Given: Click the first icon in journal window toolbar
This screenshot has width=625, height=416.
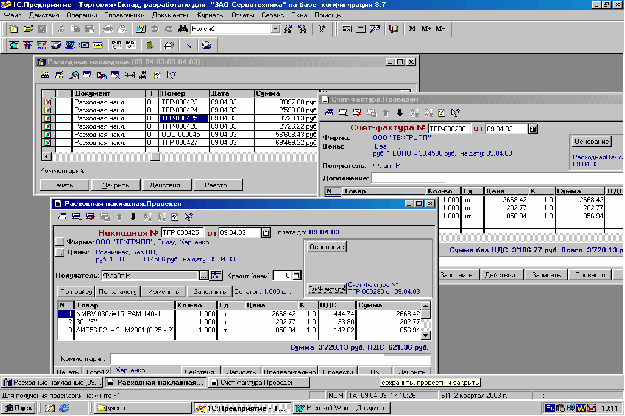Looking at the screenshot, I should coord(45,75).
